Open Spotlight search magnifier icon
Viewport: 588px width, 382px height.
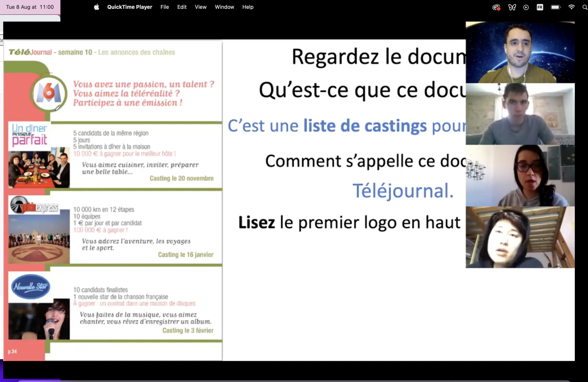pyautogui.click(x=585, y=7)
